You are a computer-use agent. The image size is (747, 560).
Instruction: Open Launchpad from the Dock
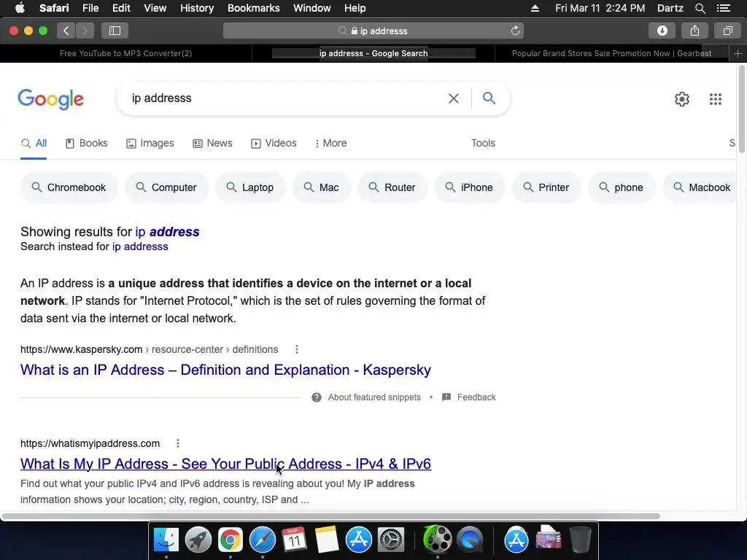(198, 540)
